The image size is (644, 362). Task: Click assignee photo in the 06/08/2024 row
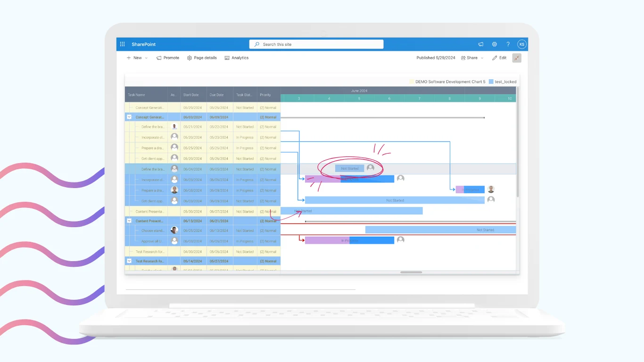pyautogui.click(x=174, y=190)
